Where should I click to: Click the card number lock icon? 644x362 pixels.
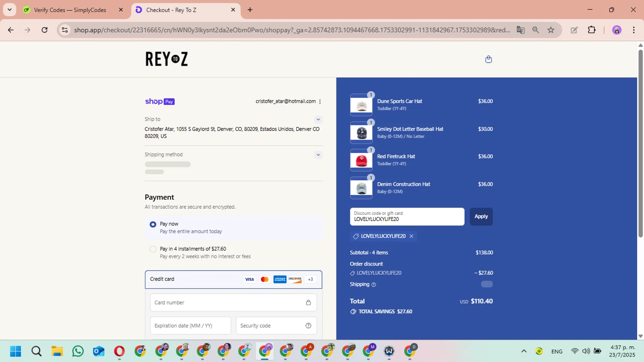pos(308,303)
